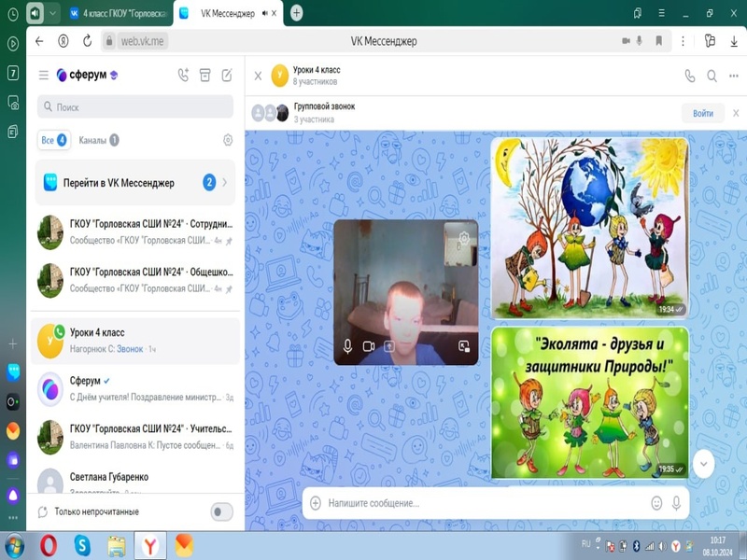Open the archive icon in sidebar header
Screen dimensions: 747x560
click(x=204, y=75)
